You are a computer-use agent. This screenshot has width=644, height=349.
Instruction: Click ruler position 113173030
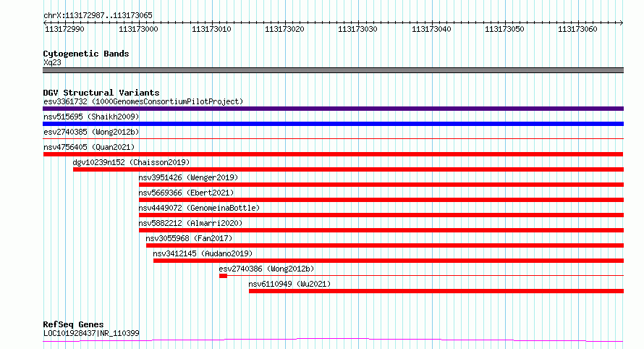357,29
